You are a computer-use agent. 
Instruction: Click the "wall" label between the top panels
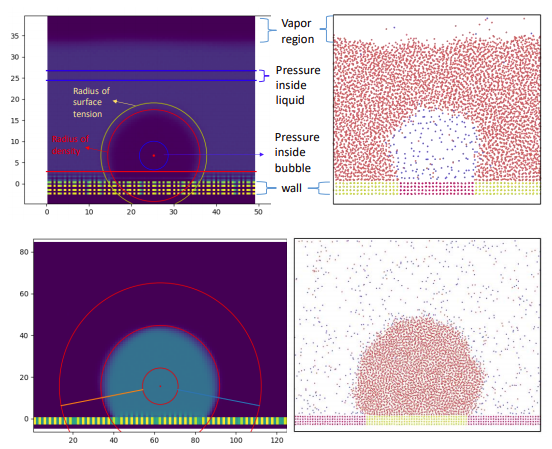(x=291, y=188)
